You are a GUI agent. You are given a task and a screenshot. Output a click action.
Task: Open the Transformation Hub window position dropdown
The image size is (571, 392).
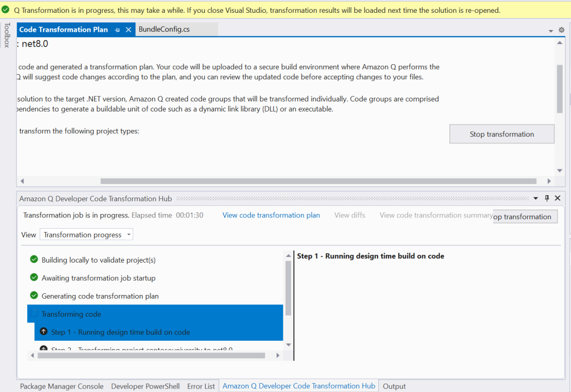(536, 198)
